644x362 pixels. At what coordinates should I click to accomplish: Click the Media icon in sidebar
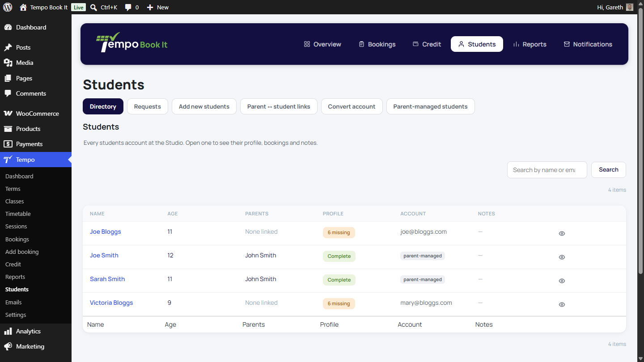tap(8, 63)
